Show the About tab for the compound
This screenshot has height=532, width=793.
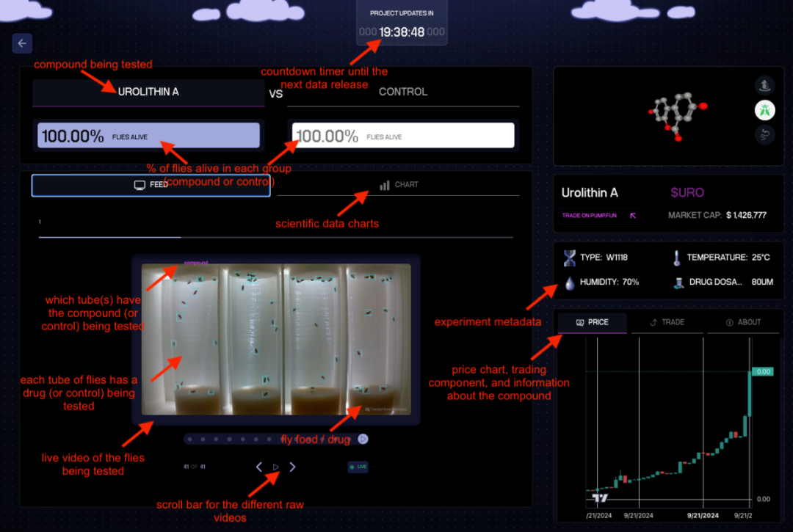point(743,322)
